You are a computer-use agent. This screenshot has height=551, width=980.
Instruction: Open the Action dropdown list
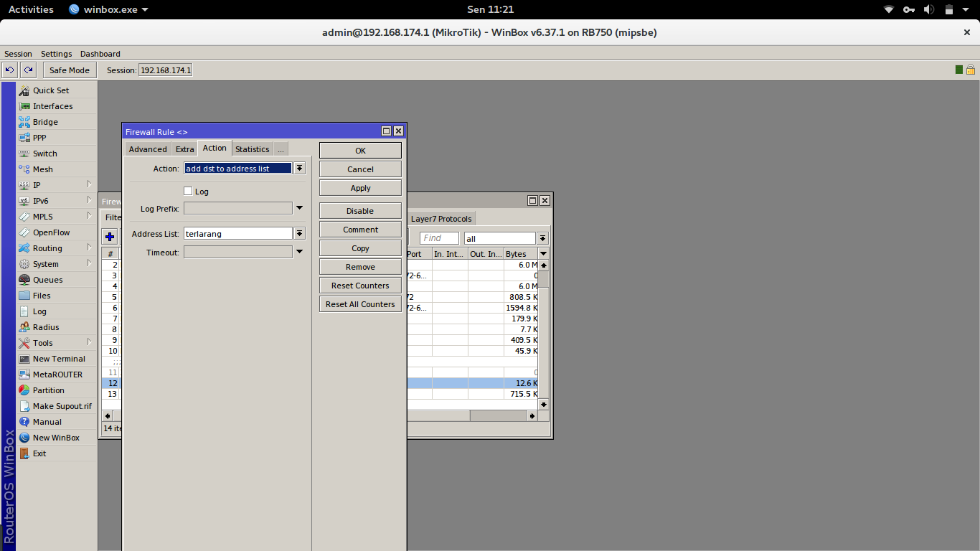pyautogui.click(x=300, y=169)
